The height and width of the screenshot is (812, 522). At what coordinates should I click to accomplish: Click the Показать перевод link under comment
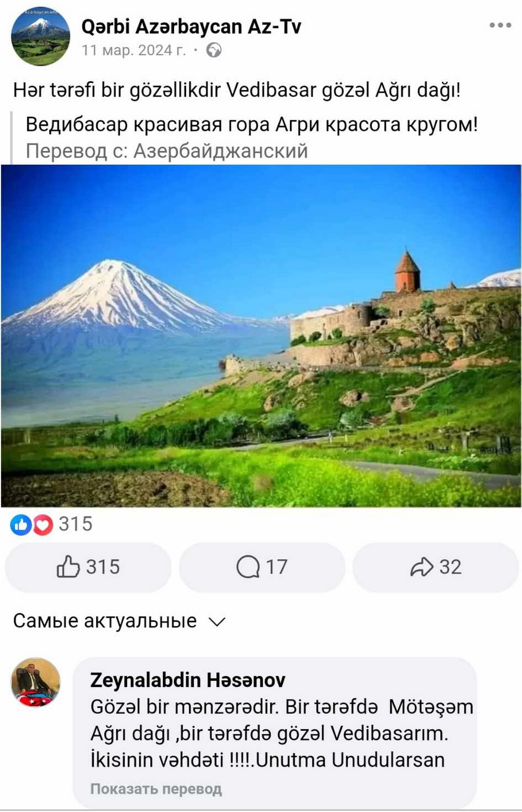pyautogui.click(x=155, y=789)
